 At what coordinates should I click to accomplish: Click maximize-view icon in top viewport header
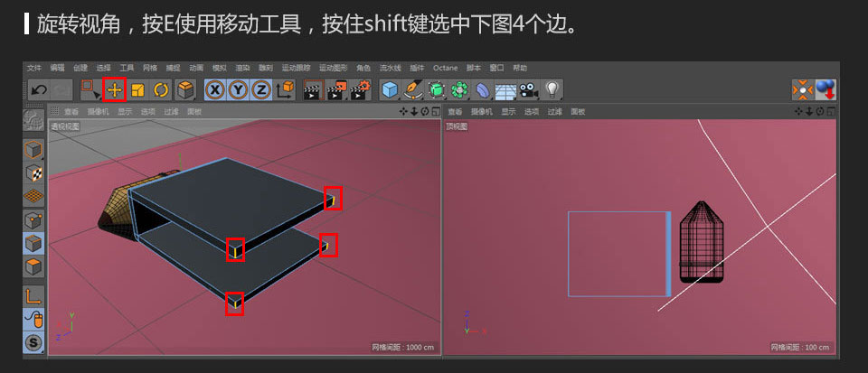832,112
